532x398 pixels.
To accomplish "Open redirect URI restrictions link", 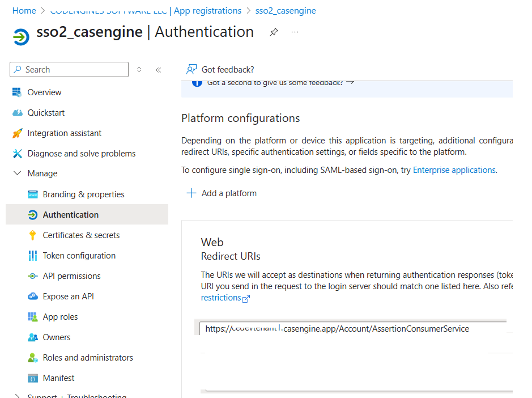I will (221, 298).
